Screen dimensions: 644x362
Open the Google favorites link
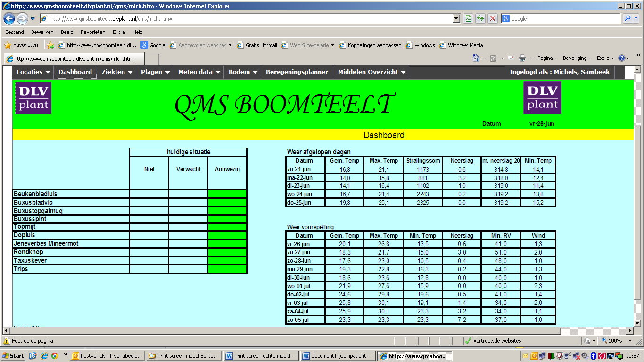pos(153,45)
